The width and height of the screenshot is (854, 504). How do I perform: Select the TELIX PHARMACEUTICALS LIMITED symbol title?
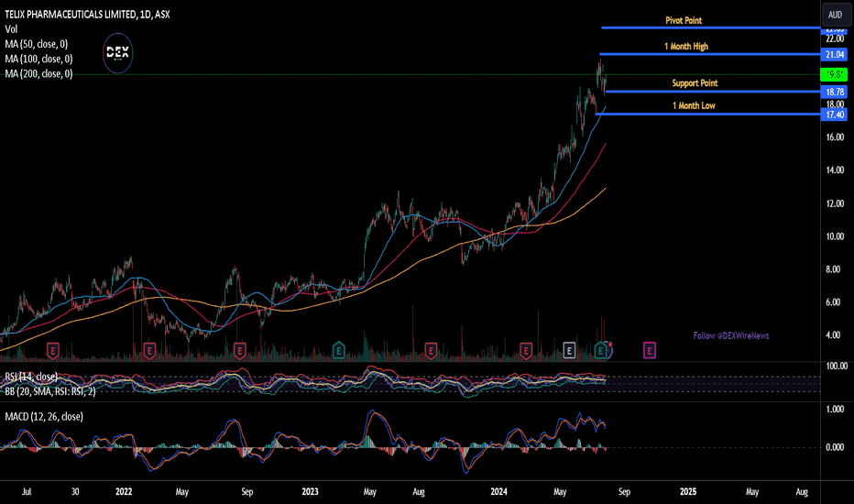click(87, 15)
